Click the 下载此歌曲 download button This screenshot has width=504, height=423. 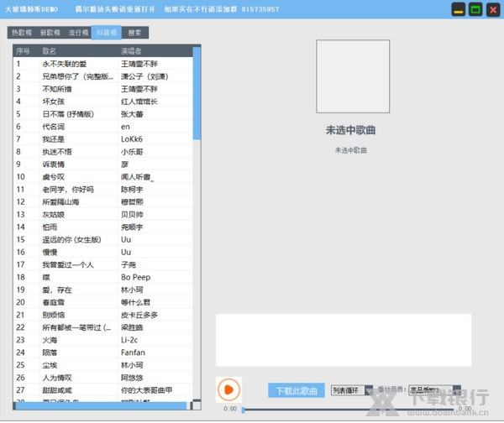[x=296, y=390]
